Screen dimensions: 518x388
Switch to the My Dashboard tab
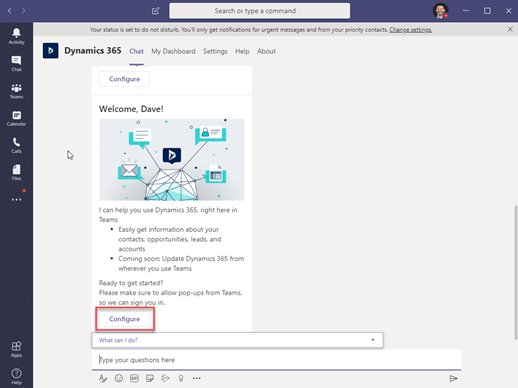173,51
